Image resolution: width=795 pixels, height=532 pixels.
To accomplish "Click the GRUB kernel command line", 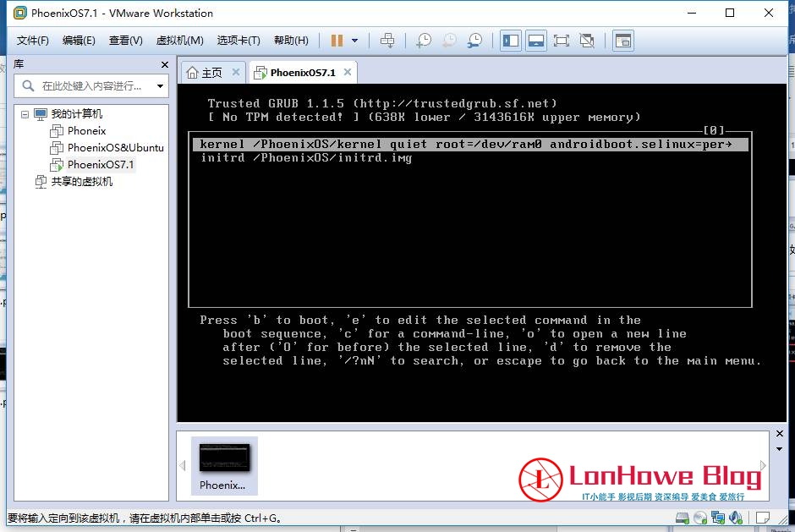I will (470, 144).
